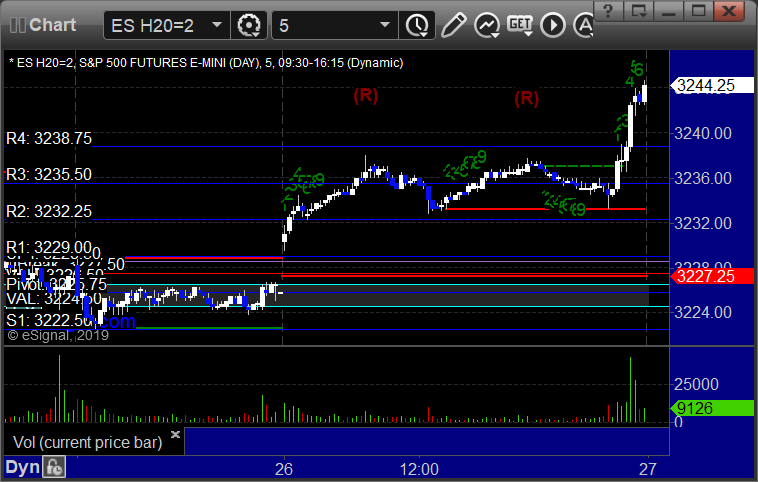This screenshot has height=482, width=758.
Task: Click the window dock/undock button
Action: [x=638, y=10]
